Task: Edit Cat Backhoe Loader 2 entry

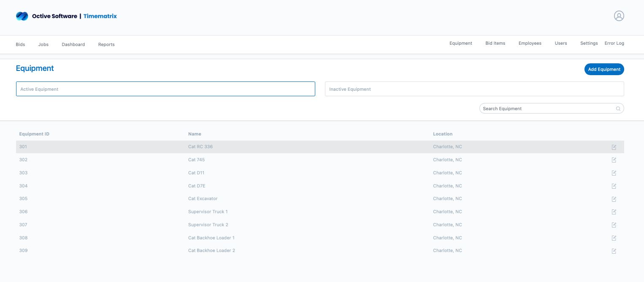Action: pos(614,251)
